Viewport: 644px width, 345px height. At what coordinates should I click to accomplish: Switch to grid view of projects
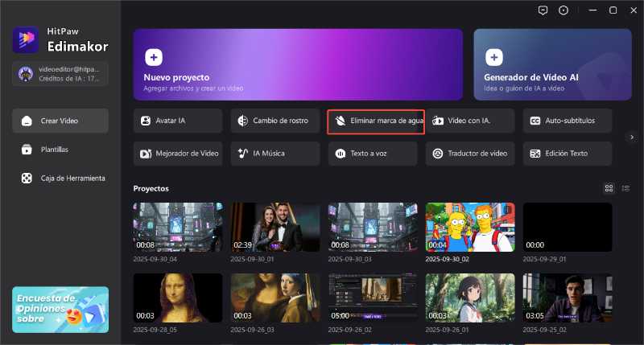(x=609, y=188)
